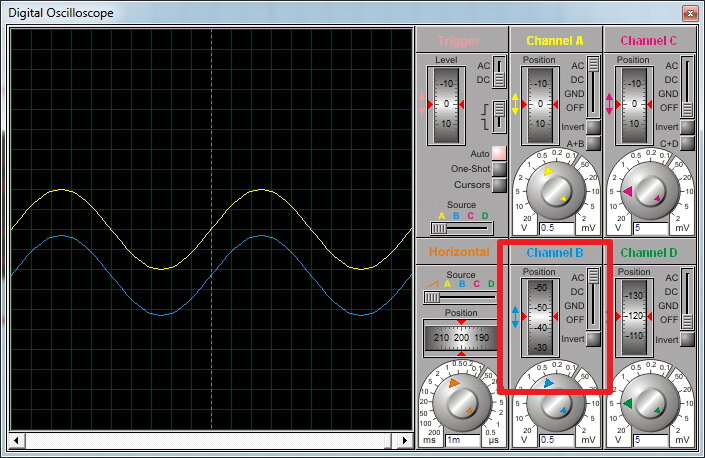Click the DC label in Channel C
The height and width of the screenshot is (458, 705).
(671, 80)
